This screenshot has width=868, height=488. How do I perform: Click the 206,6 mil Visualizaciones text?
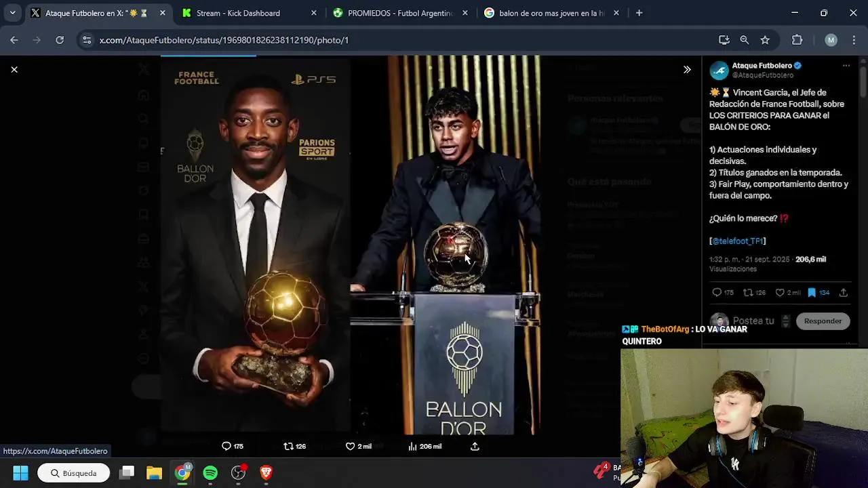coord(768,264)
